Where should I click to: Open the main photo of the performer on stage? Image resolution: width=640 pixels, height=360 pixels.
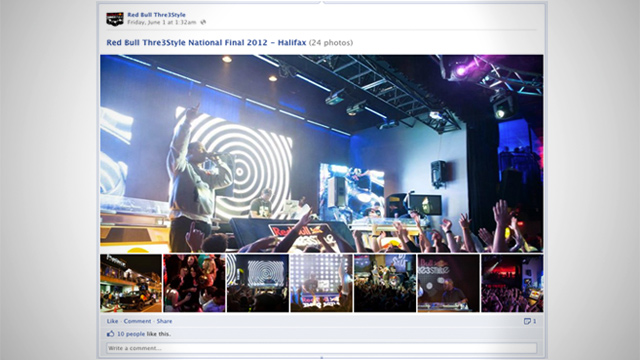coord(322,153)
